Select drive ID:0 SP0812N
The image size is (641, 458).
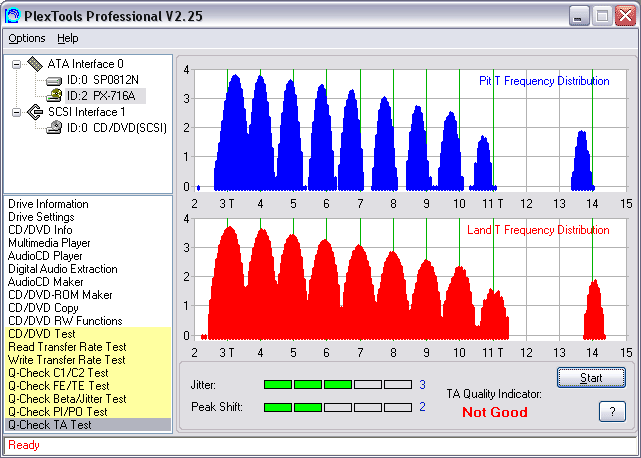103,80
